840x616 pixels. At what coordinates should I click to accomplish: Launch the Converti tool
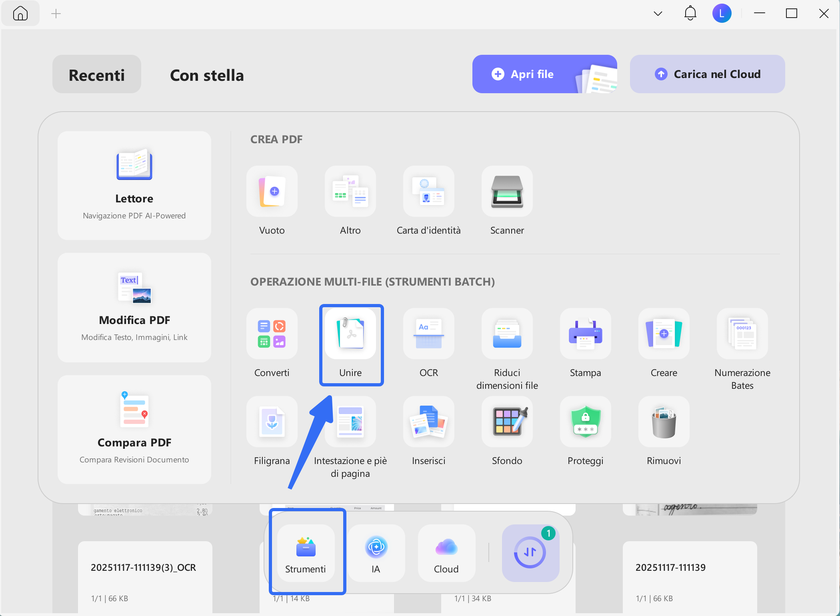(x=272, y=334)
